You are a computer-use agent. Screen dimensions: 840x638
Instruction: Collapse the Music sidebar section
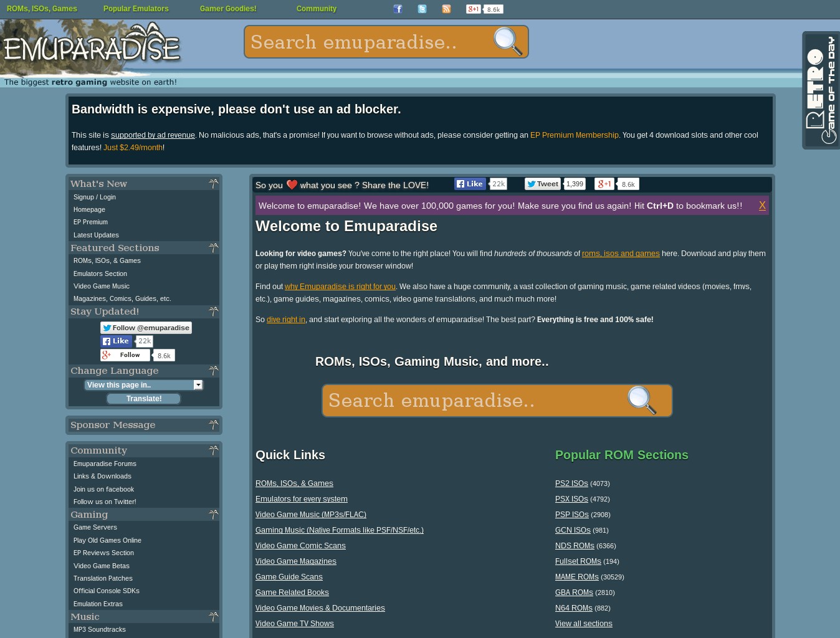coord(213,616)
